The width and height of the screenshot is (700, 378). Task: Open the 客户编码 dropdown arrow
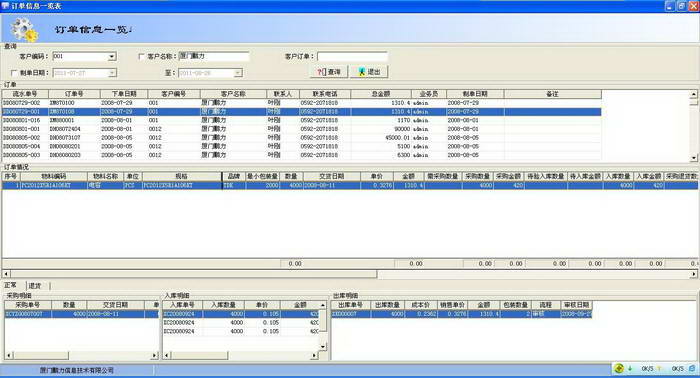112,57
